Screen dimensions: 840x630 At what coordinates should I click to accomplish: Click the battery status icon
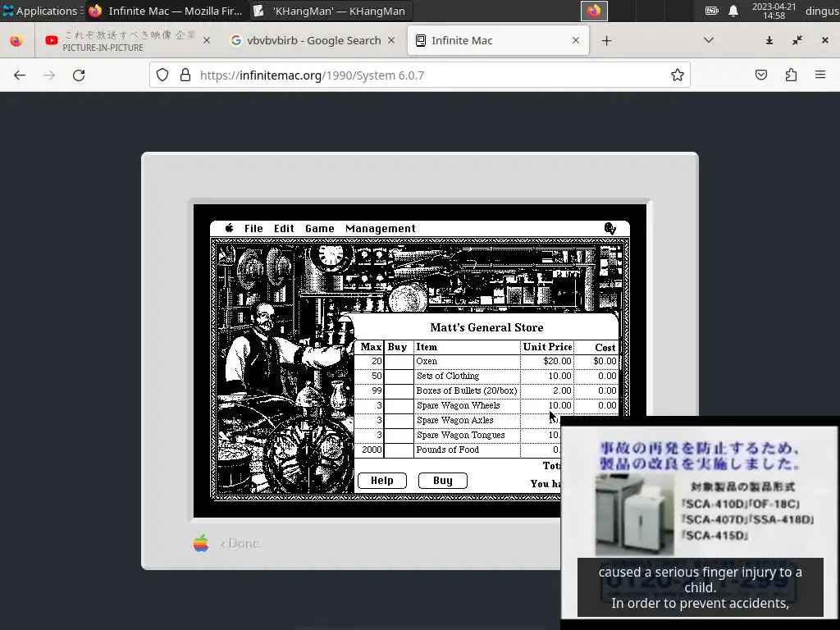(711, 11)
